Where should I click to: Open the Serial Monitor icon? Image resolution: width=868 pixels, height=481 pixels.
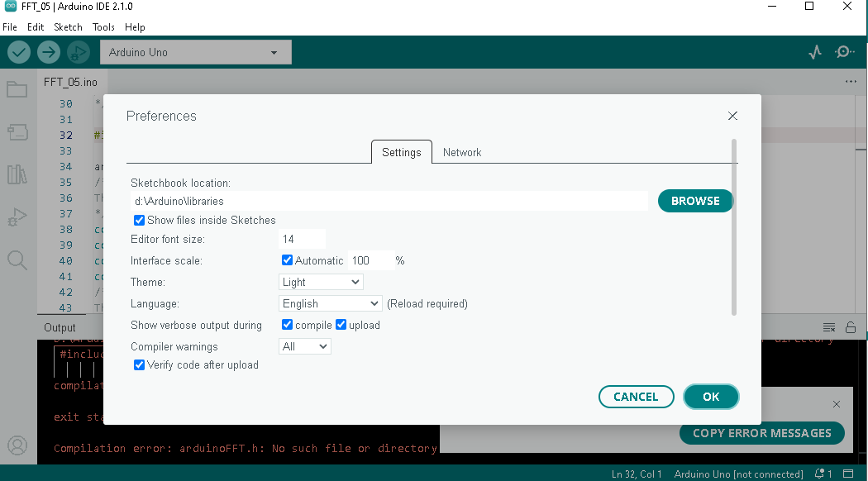845,51
